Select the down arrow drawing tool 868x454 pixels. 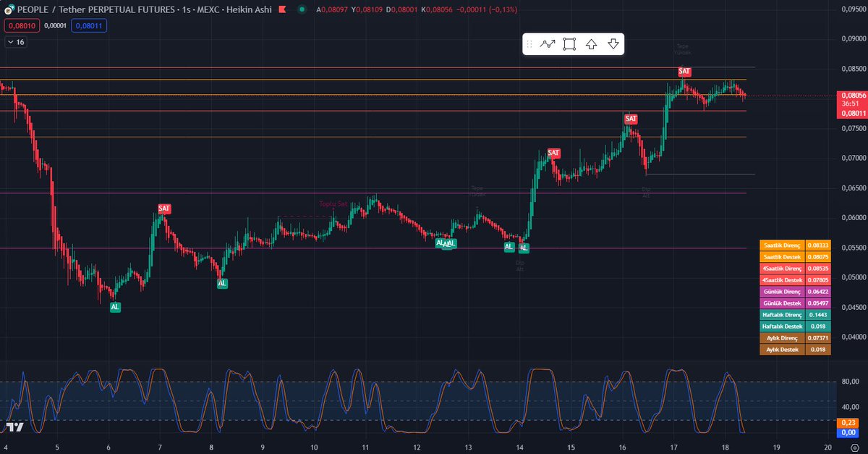coord(613,44)
